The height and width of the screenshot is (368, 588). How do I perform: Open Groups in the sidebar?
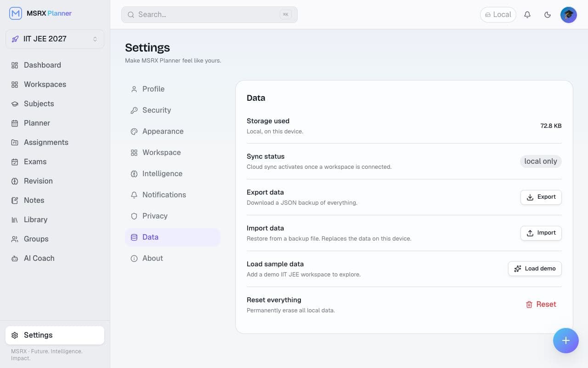pyautogui.click(x=55, y=239)
